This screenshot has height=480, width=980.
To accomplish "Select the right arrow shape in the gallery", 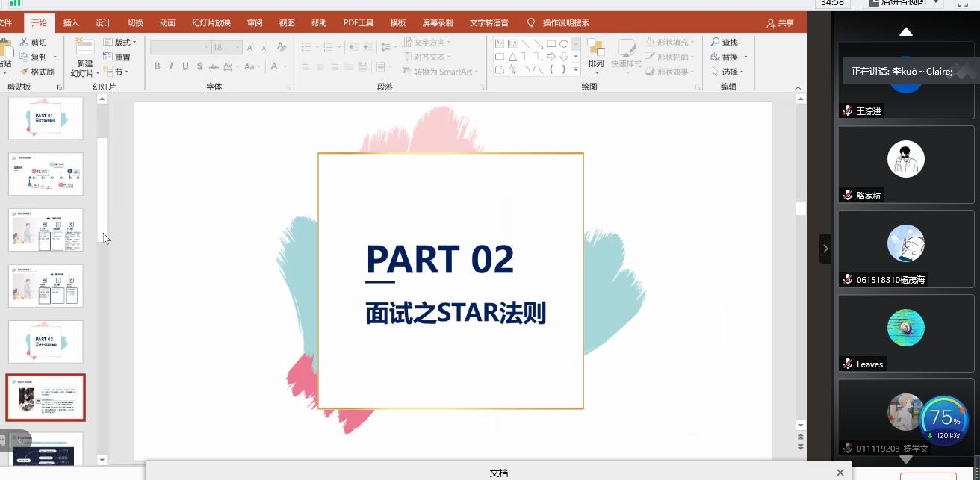I will pos(551,57).
